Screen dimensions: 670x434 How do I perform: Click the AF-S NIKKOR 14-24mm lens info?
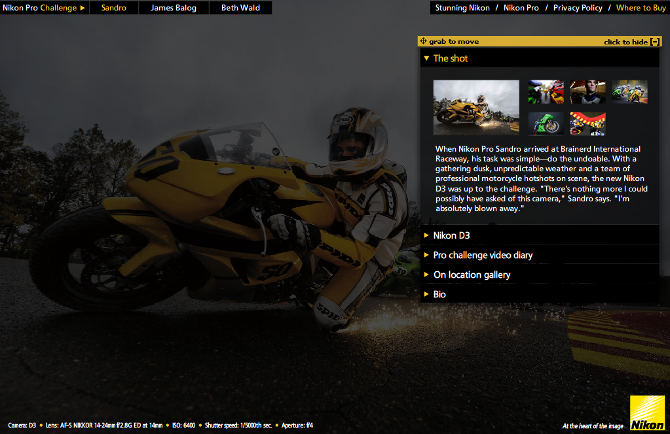pos(104,425)
